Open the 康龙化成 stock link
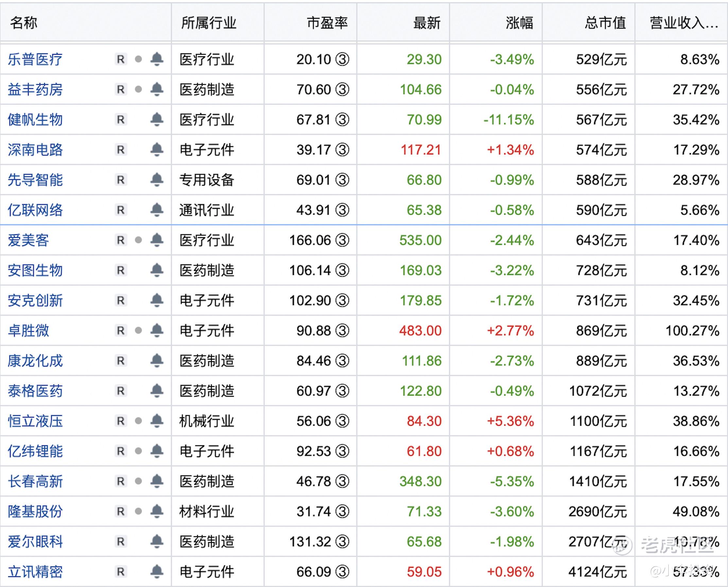728x587 pixels. (x=35, y=361)
